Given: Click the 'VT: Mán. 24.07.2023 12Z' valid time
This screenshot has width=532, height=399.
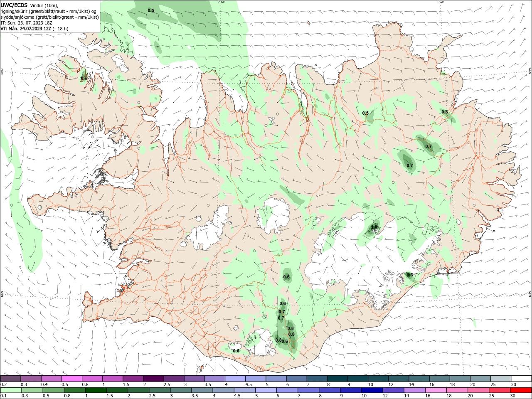Looking at the screenshot, I should pyautogui.click(x=26, y=29).
